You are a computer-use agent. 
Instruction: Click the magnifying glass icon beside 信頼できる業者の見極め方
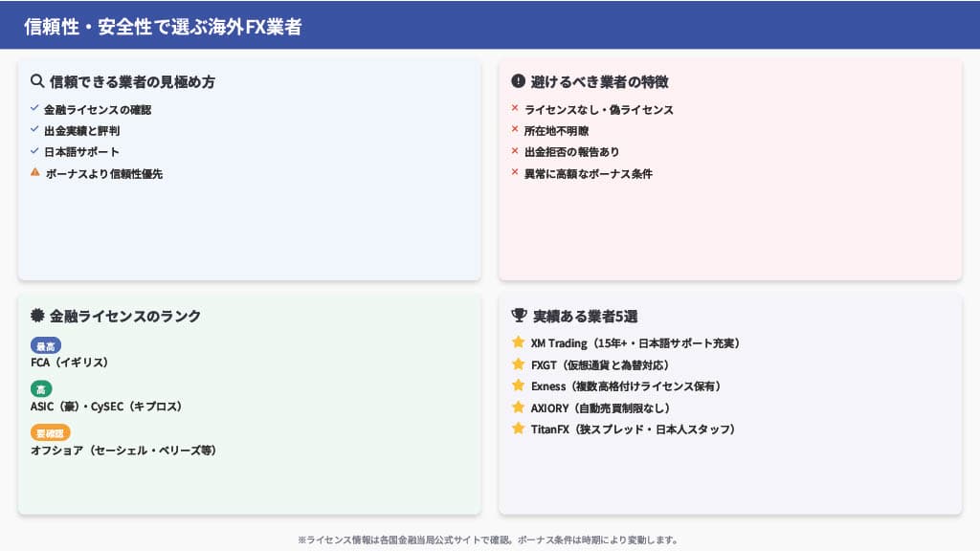[37, 81]
